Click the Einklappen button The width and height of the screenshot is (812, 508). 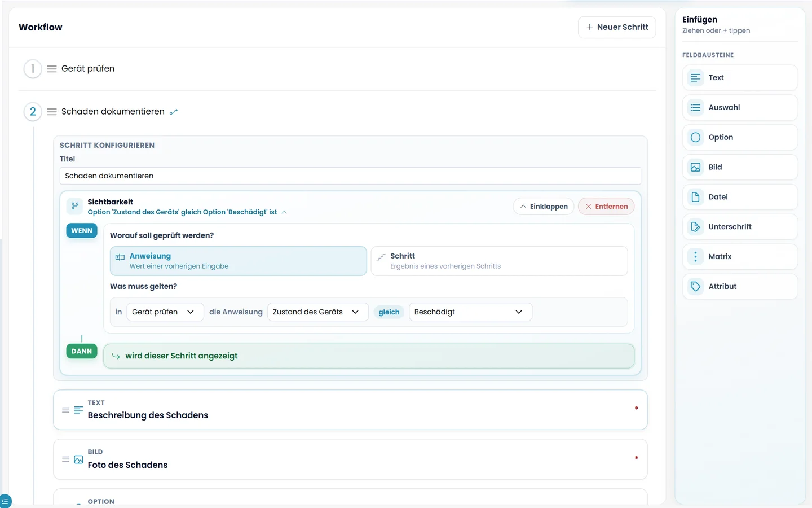pyautogui.click(x=544, y=207)
